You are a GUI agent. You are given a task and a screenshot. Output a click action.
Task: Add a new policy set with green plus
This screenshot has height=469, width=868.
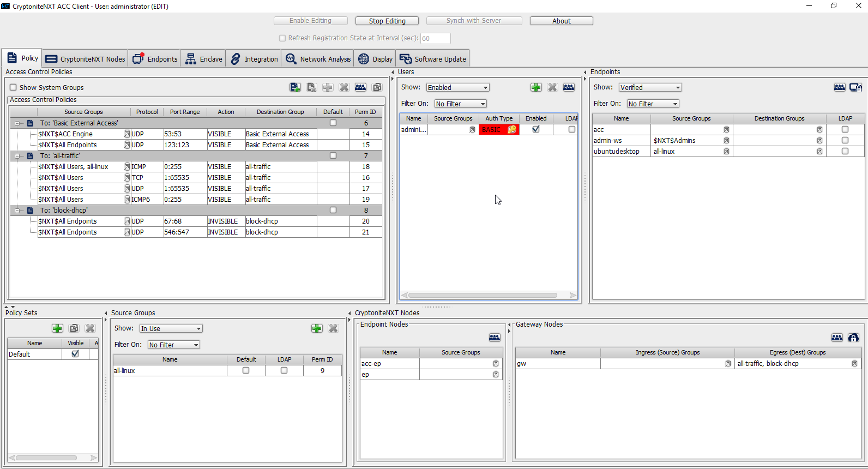click(x=57, y=328)
